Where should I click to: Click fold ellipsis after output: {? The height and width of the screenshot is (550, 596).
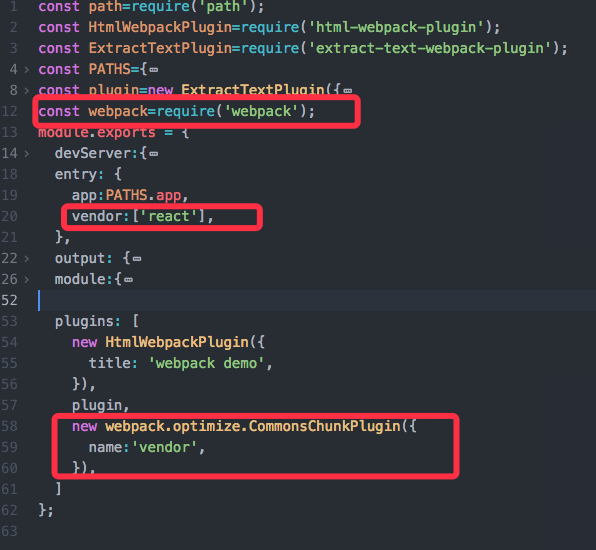click(x=137, y=259)
